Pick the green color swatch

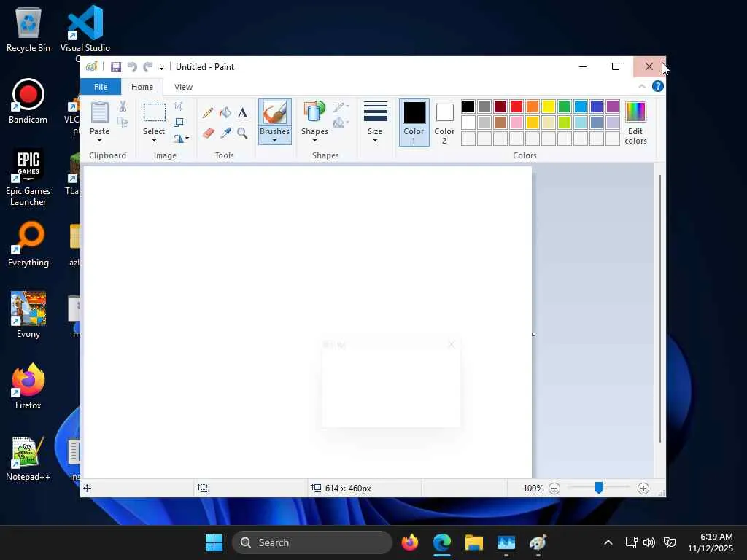coord(565,106)
